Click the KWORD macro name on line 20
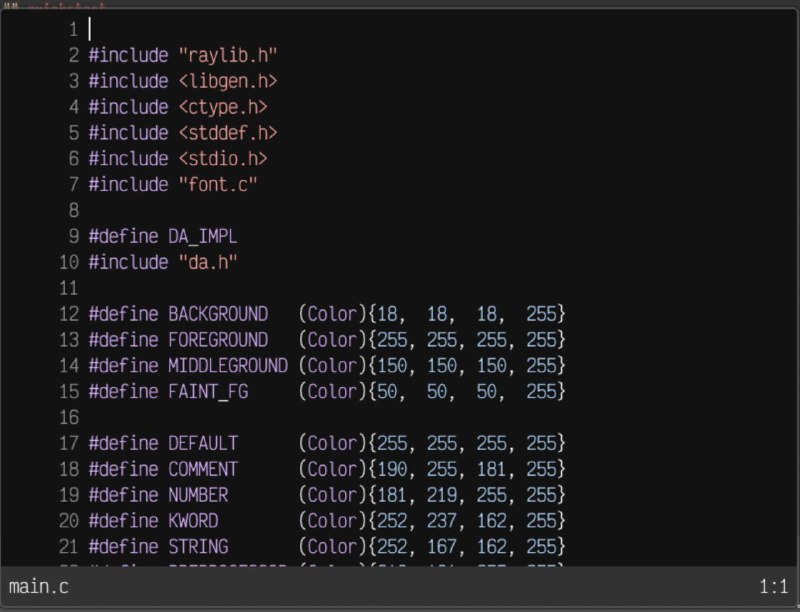This screenshot has width=800, height=612. coord(193,521)
